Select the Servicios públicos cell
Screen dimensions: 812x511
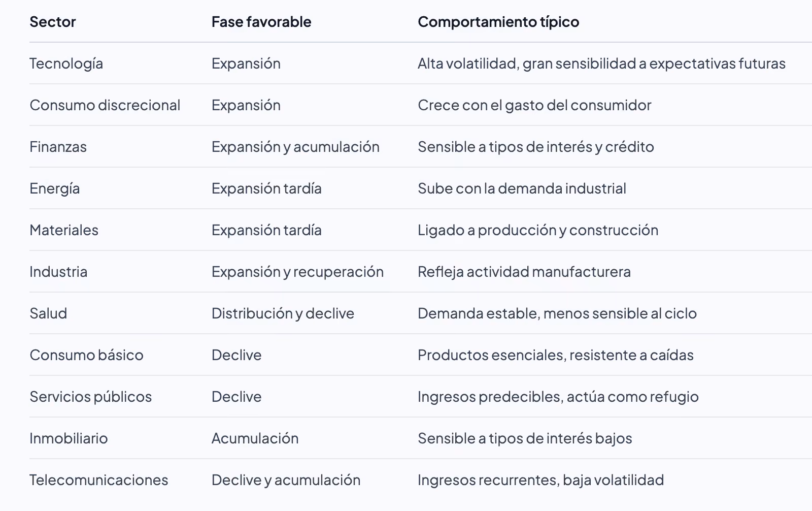click(x=91, y=397)
